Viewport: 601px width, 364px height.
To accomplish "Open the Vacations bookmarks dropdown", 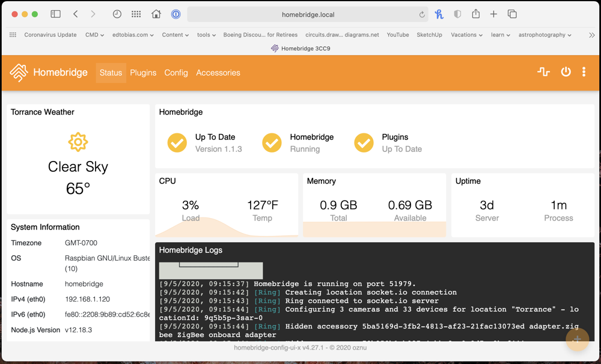I will (466, 35).
